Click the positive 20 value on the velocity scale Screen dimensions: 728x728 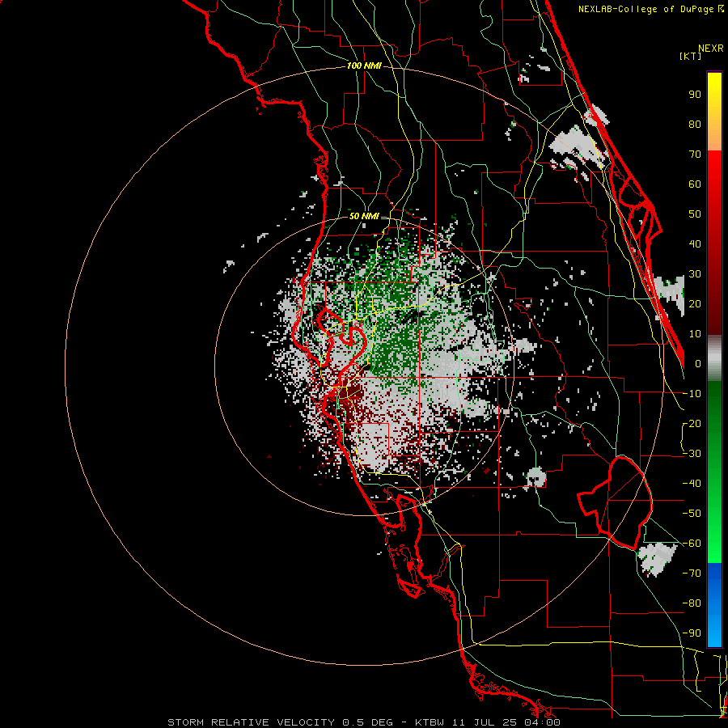[x=695, y=304]
